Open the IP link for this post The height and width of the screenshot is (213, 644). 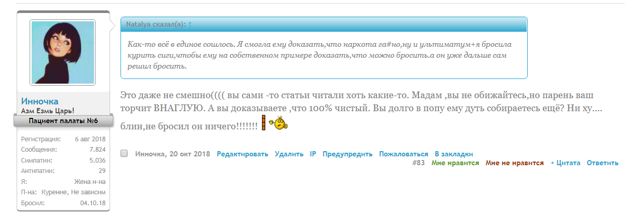313,154
